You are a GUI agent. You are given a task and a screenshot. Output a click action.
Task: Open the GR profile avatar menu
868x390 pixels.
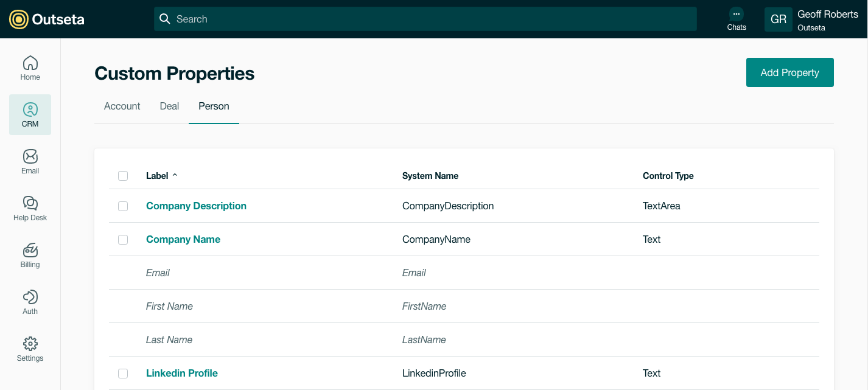tap(778, 19)
